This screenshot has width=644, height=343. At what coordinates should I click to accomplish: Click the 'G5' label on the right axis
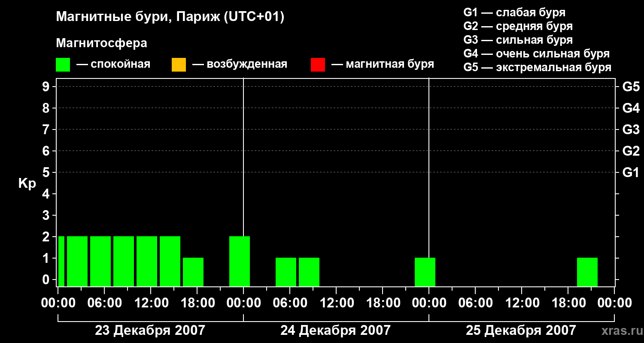631,87
